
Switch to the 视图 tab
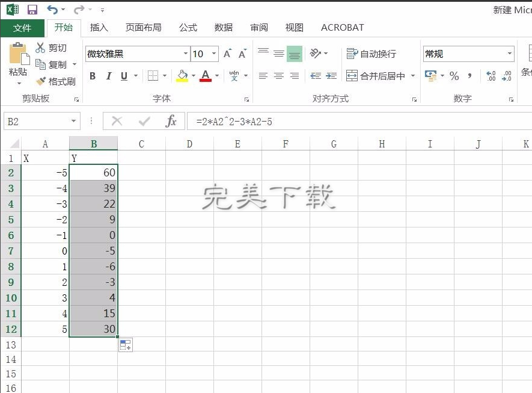pyautogui.click(x=295, y=28)
